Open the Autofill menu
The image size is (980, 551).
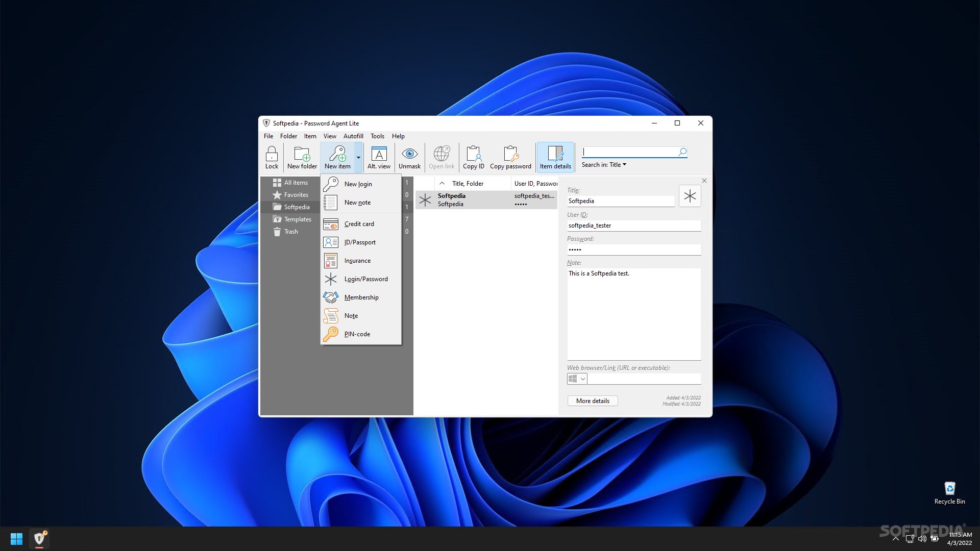353,136
